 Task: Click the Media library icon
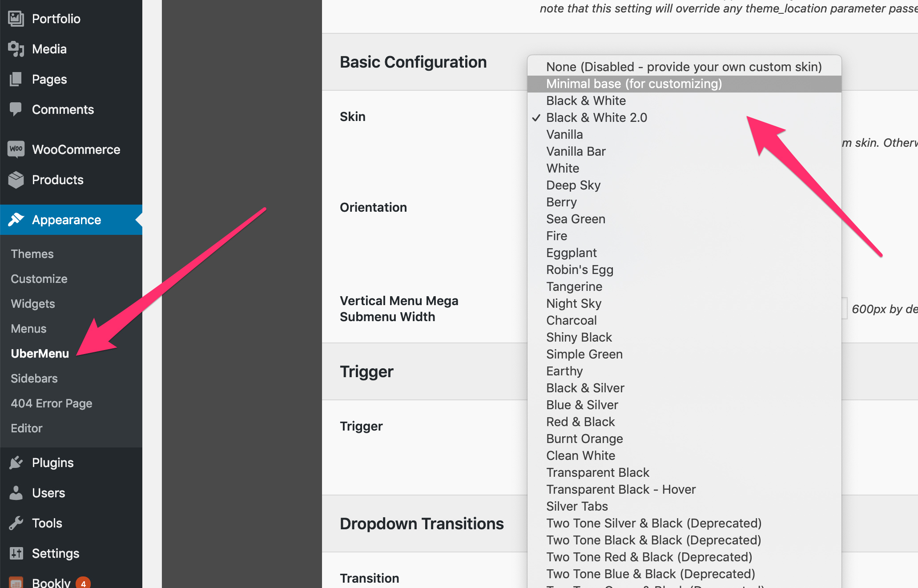tap(16, 49)
